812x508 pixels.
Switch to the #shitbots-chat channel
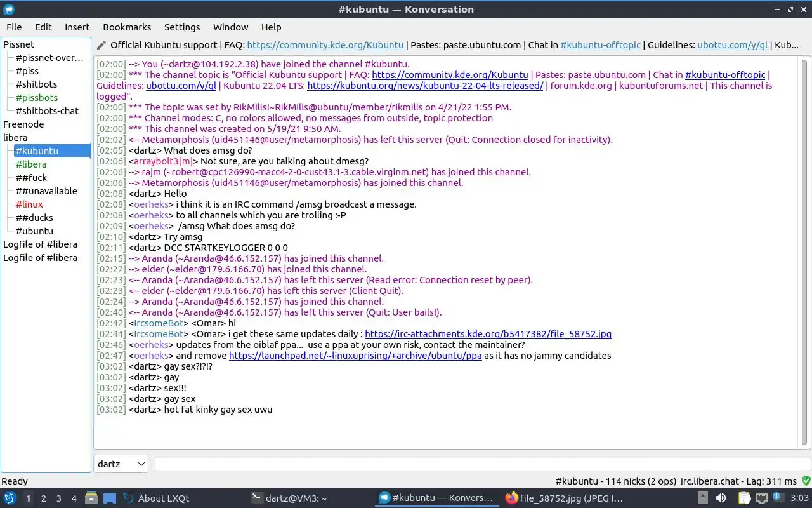47,111
